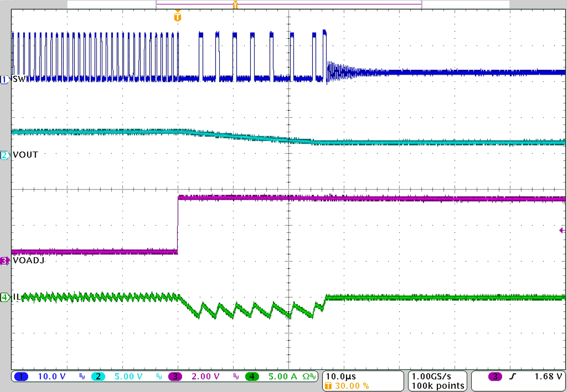Viewport: 567px width, 392px height.
Task: Open channel 1 10.0 V scale setting
Action: coord(52,376)
